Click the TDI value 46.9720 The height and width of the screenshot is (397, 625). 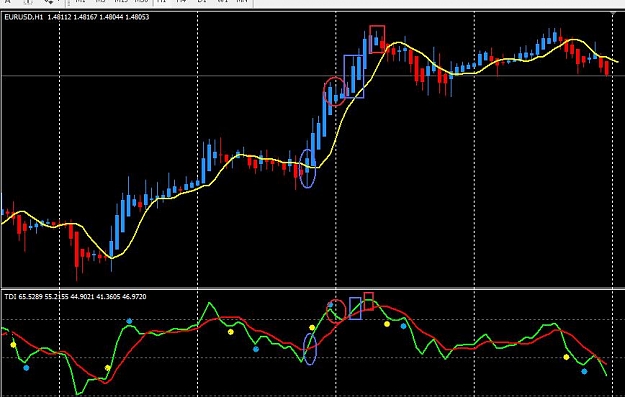click(134, 297)
